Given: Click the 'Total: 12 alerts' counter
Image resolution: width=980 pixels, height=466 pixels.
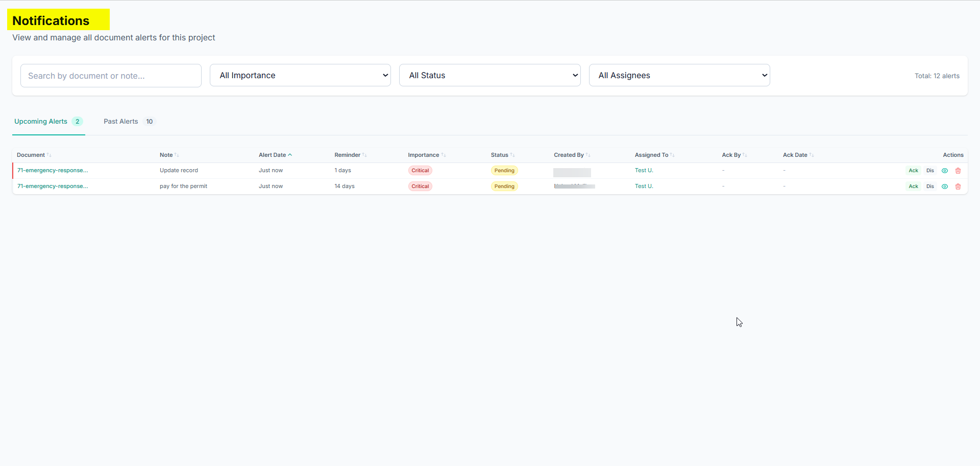Looking at the screenshot, I should pyautogui.click(x=937, y=76).
